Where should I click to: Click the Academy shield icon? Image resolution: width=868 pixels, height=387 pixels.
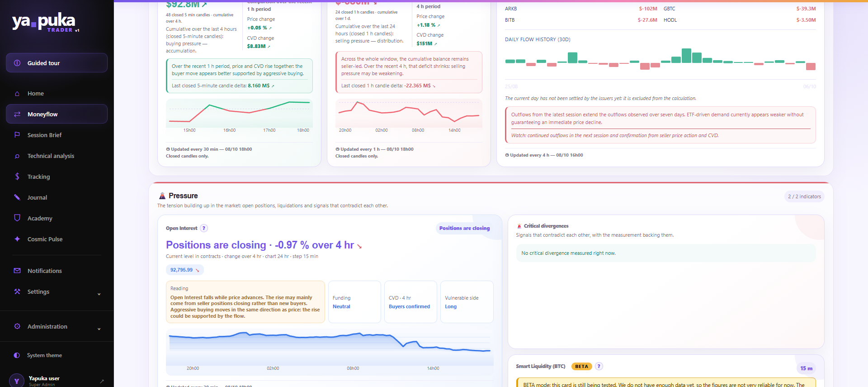(17, 218)
